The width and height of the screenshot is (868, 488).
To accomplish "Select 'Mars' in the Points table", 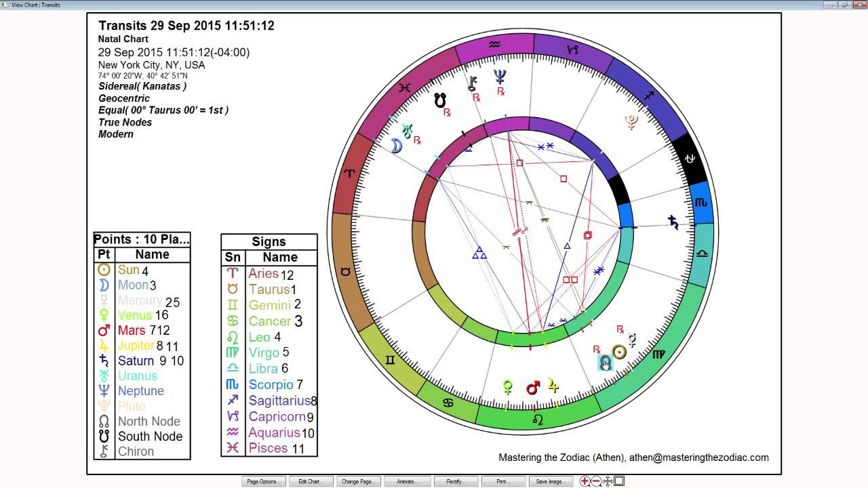I will 132,330.
